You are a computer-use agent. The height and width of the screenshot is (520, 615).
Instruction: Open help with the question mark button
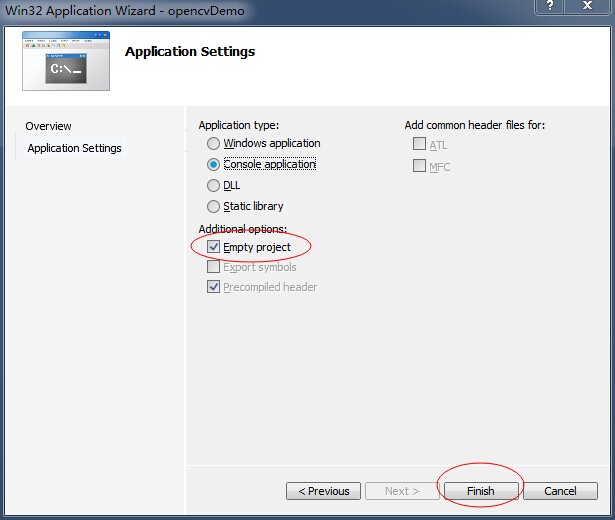click(549, 6)
